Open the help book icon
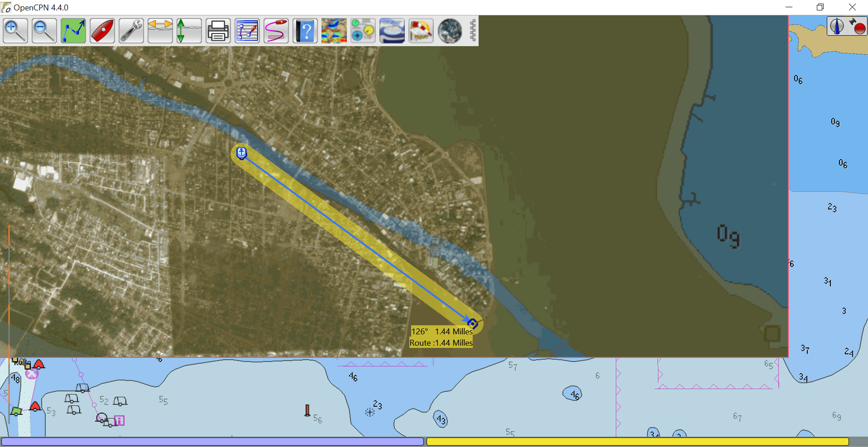 [305, 31]
